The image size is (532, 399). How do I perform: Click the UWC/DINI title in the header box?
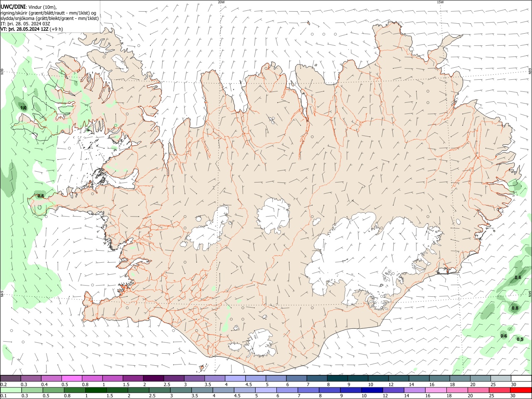tap(13, 7)
